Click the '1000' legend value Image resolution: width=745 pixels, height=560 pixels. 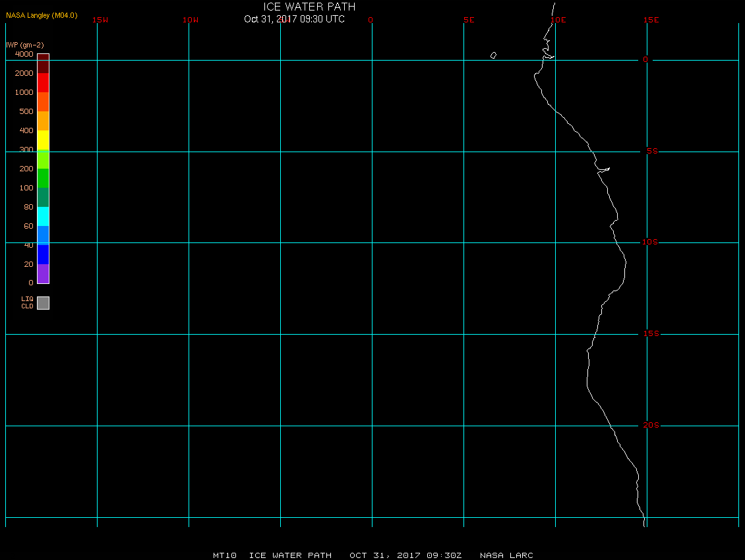[x=24, y=92]
